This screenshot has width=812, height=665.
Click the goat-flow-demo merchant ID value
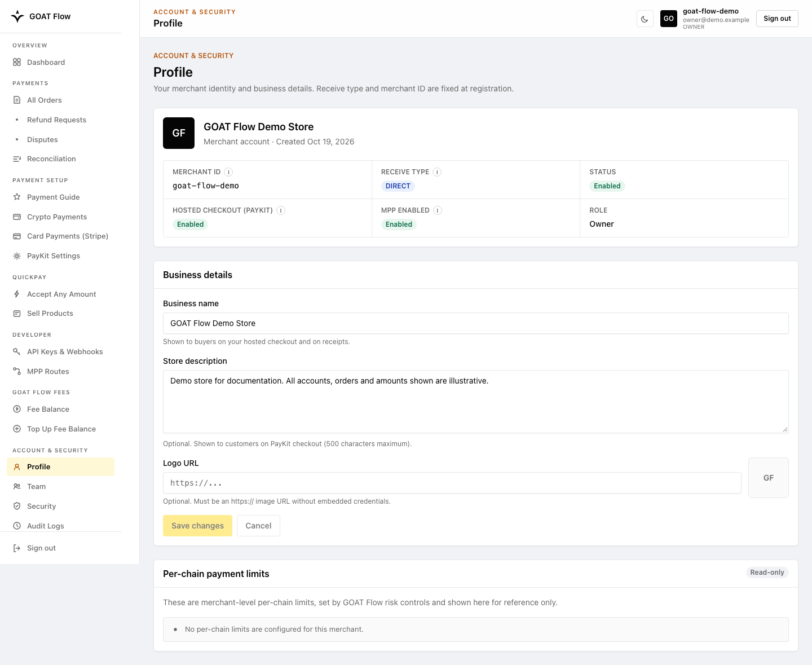coord(206,186)
